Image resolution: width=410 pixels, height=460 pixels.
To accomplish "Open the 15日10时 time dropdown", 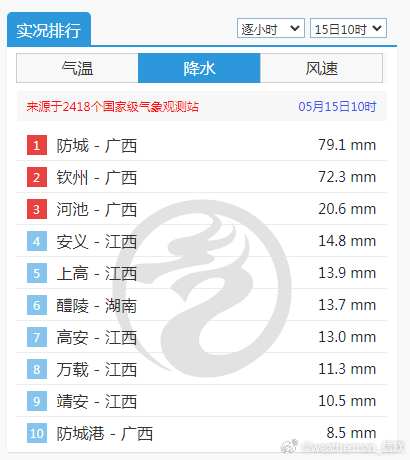I will [348, 28].
